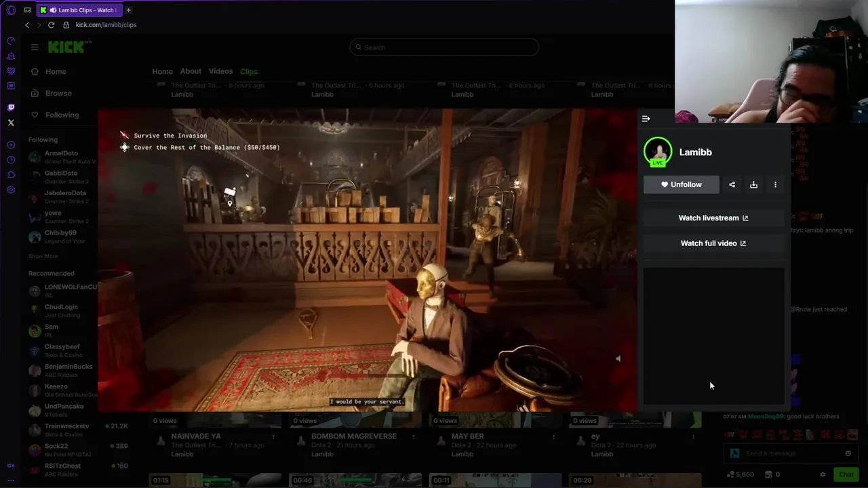Open GX Control in the Opera sidebar
This screenshot has height=488, width=868.
tap(11, 41)
